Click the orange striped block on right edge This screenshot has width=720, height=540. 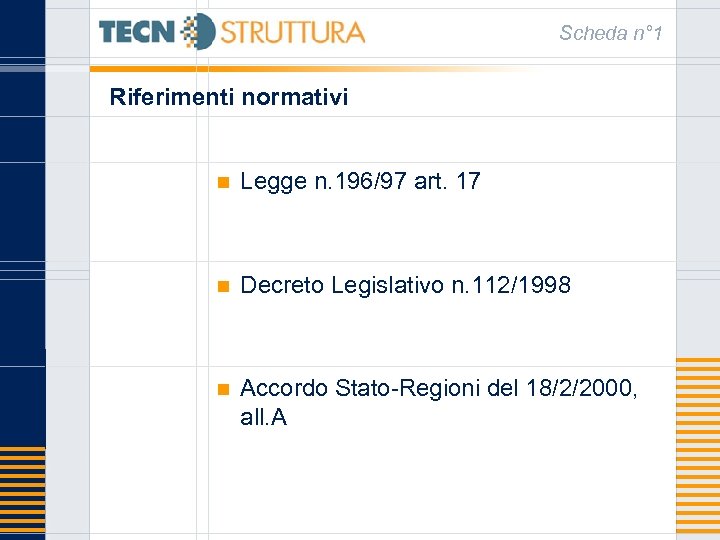[698, 448]
